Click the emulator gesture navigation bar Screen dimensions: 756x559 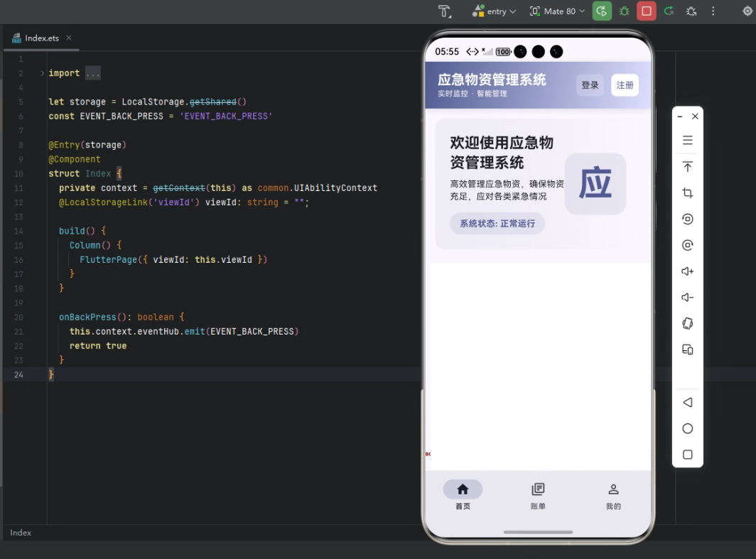538,532
